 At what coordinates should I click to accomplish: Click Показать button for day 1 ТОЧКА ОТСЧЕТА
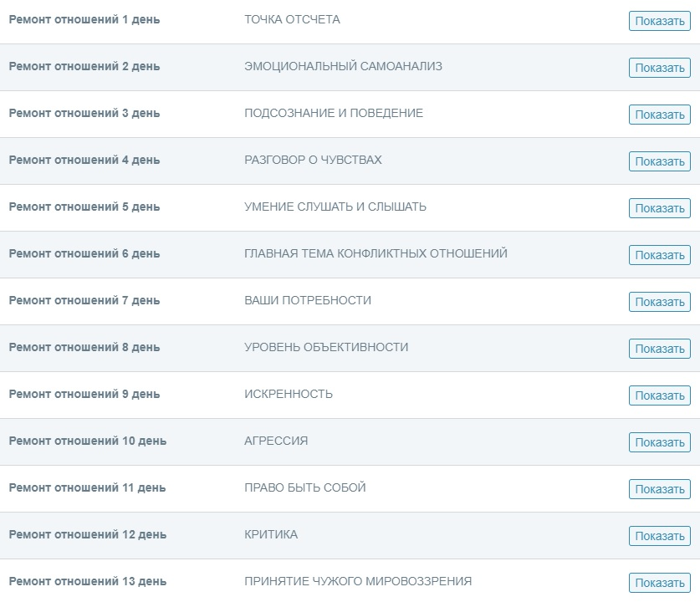coord(659,21)
